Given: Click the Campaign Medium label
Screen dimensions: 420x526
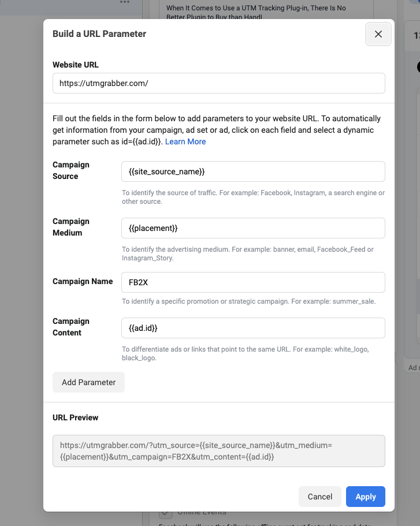Looking at the screenshot, I should coord(71,227).
